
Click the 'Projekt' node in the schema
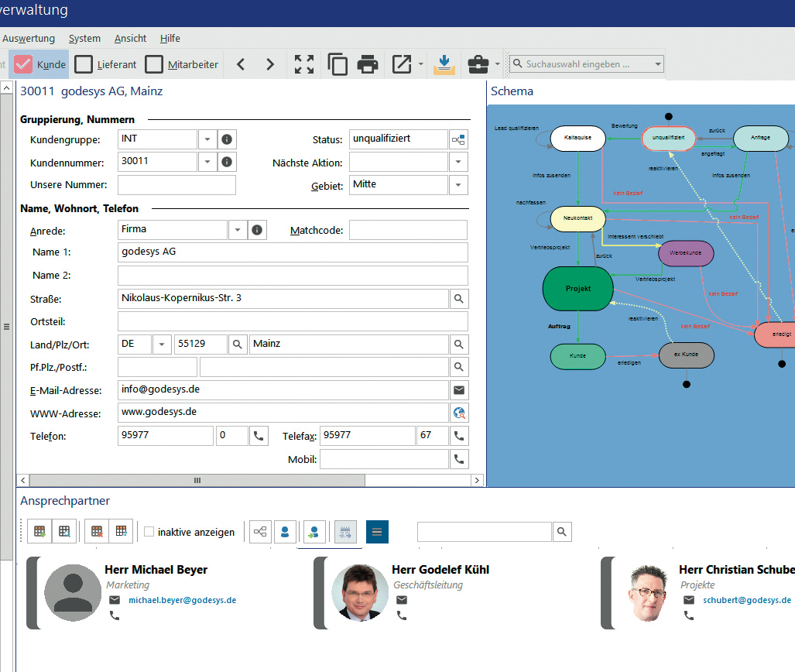click(x=578, y=289)
